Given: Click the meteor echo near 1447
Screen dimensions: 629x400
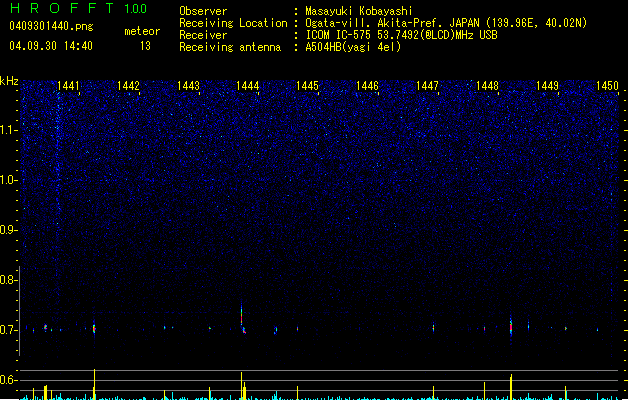Looking at the screenshot, I should pos(433,327).
